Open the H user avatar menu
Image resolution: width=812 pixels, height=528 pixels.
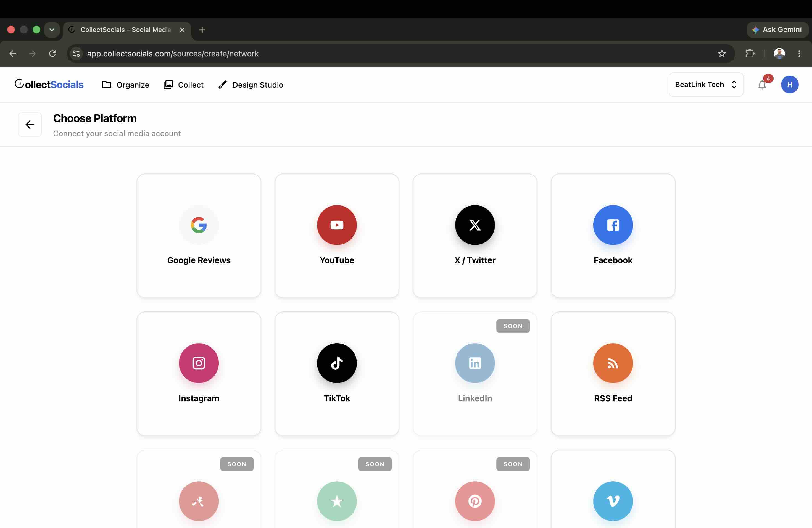[x=789, y=85]
